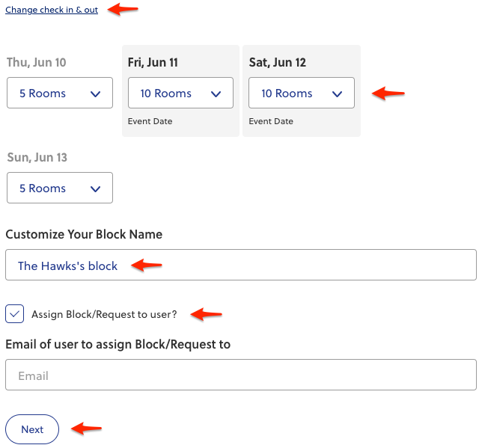Click the 'Thu, Jun 10' date label
Screen dimensions: 482x448
click(x=37, y=63)
